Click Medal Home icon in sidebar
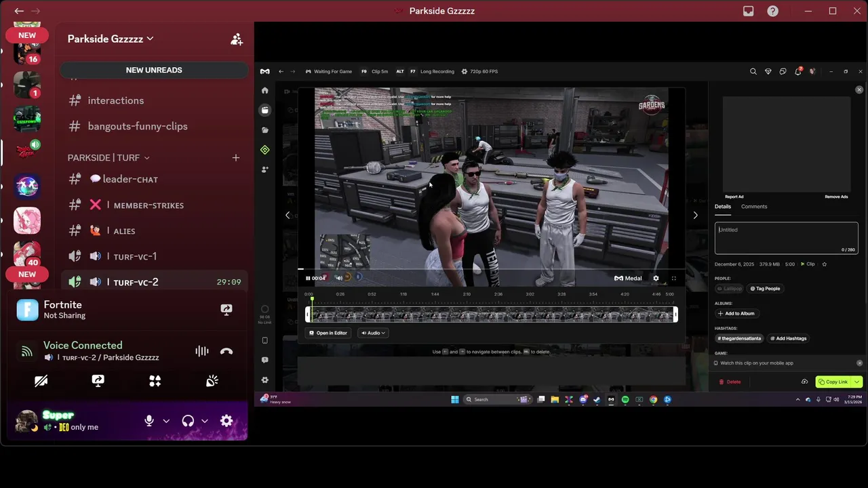This screenshot has width=868, height=488. click(264, 90)
